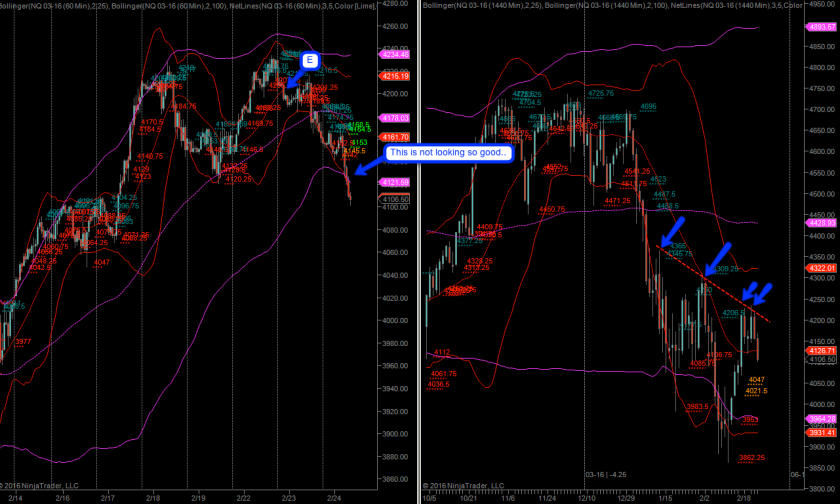Click the green 4153 net line label
This screenshot has height=504, width=840.
click(359, 142)
